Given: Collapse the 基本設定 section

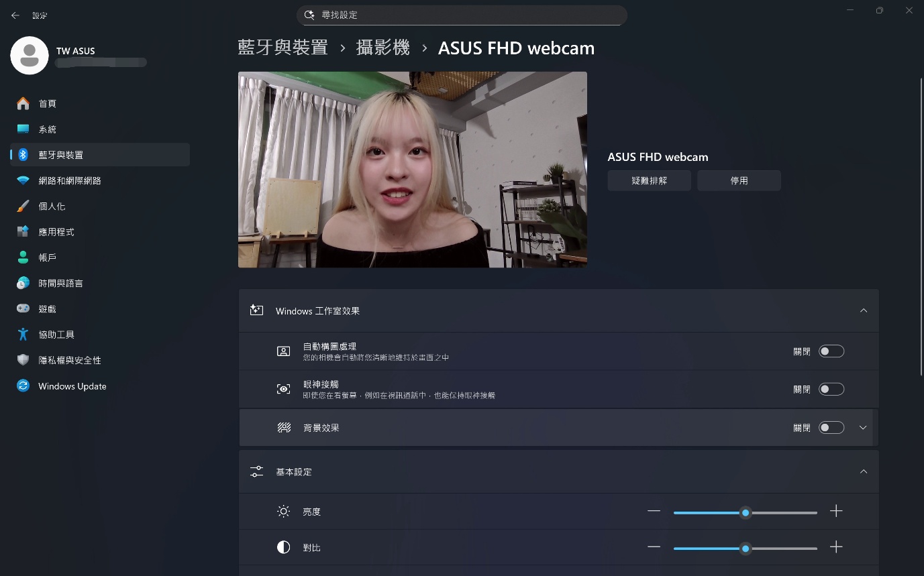Looking at the screenshot, I should coord(863,471).
